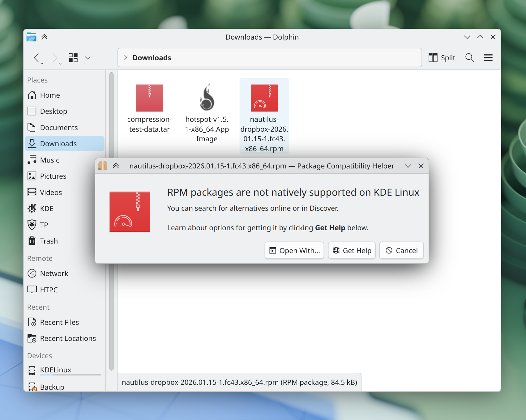This screenshot has height=420, width=526.
Task: Open Recent Files from sidebar
Action: [x=59, y=322]
